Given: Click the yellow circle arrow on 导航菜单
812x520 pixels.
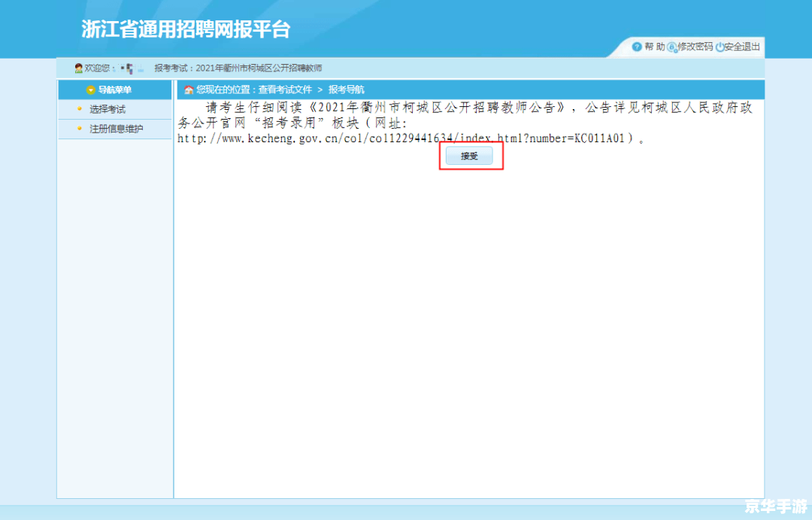Looking at the screenshot, I should (90, 89).
